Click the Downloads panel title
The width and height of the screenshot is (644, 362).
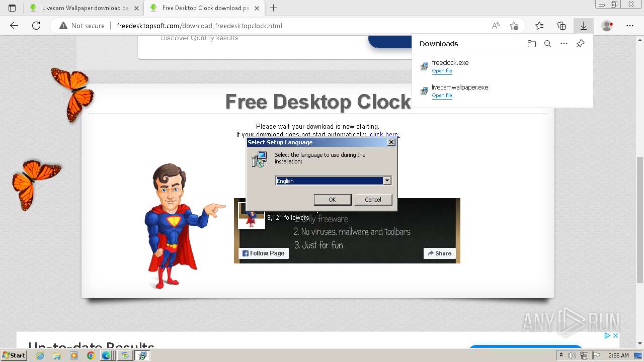439,44
